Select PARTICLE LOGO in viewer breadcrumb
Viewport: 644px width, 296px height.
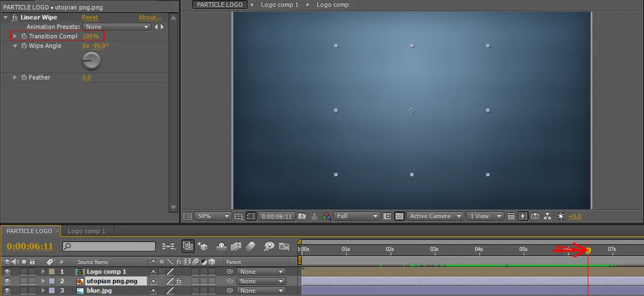click(x=220, y=4)
